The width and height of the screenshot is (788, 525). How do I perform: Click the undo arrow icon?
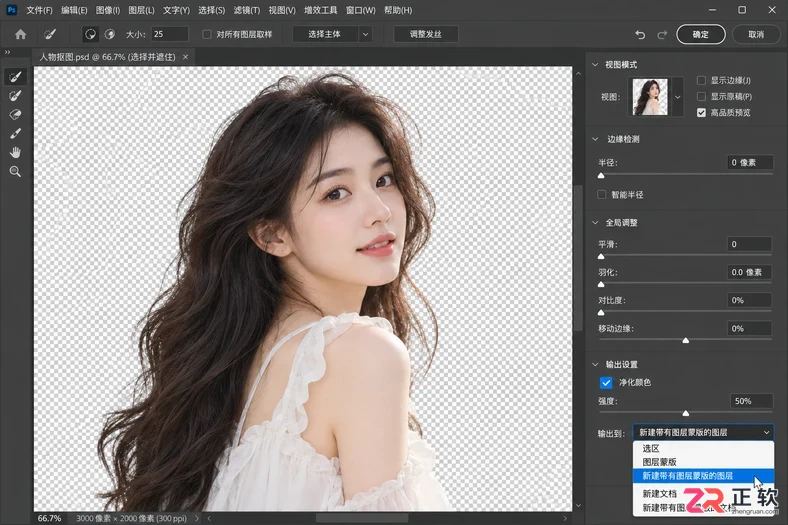640,35
